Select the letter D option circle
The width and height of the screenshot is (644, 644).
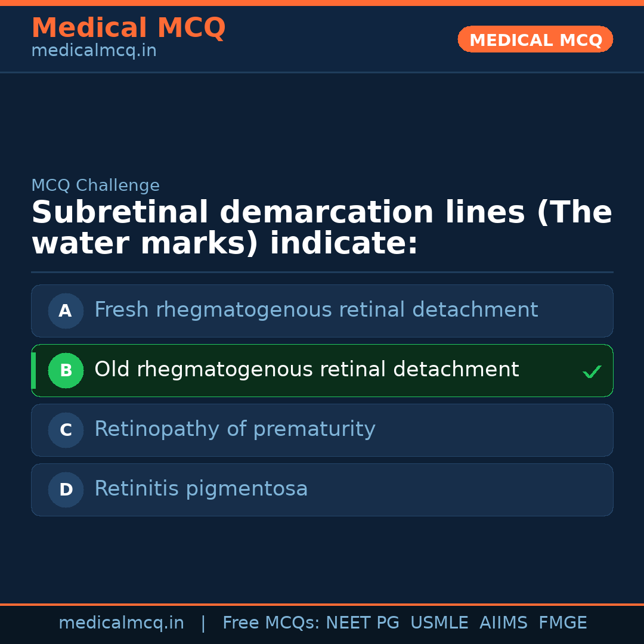66,490
